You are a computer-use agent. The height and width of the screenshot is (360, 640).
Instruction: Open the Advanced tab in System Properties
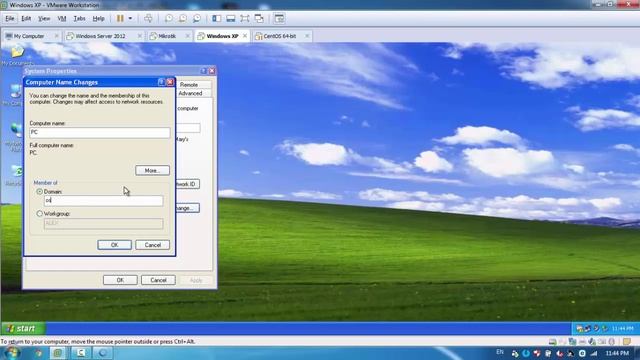(190, 93)
